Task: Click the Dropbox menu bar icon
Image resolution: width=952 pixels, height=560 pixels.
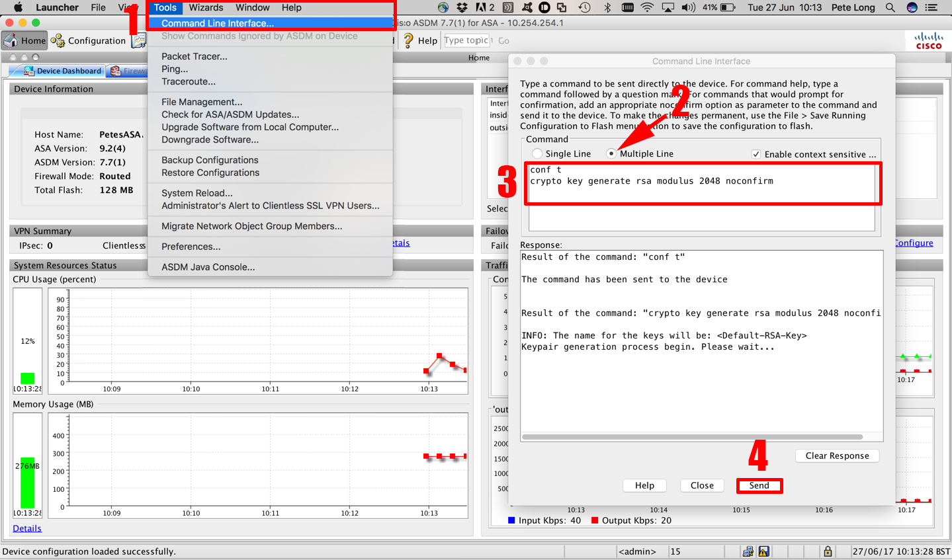Action: [462, 7]
